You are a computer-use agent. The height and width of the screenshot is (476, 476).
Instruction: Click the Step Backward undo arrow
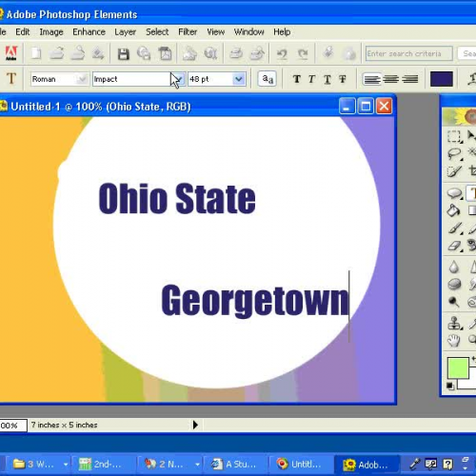282,54
